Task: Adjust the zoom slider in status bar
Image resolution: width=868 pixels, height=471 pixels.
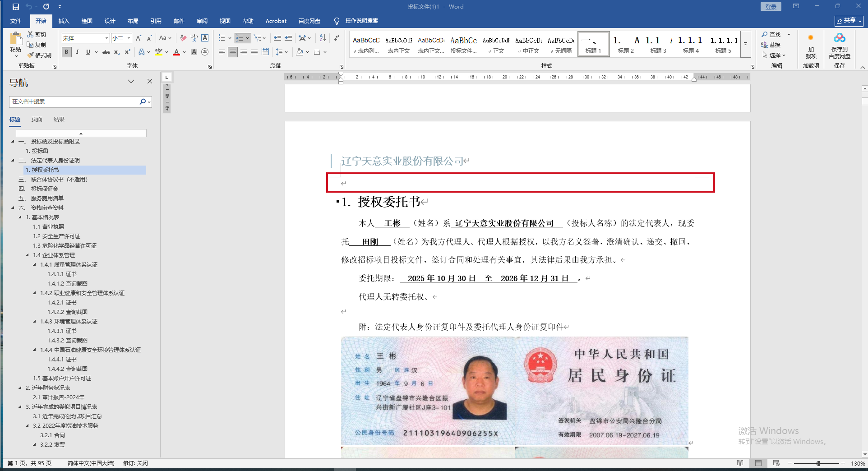Action: coord(818,463)
